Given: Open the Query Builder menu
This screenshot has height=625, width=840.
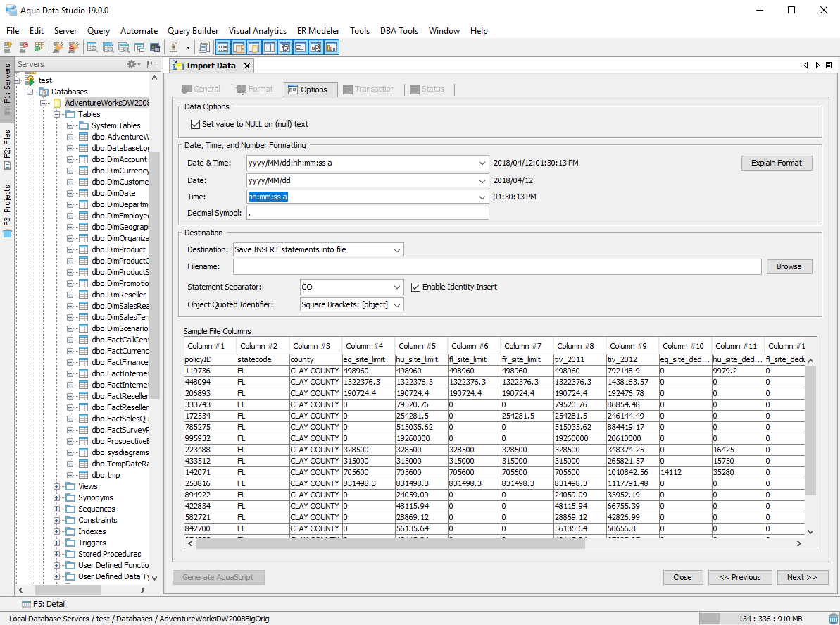Looking at the screenshot, I should tap(193, 31).
